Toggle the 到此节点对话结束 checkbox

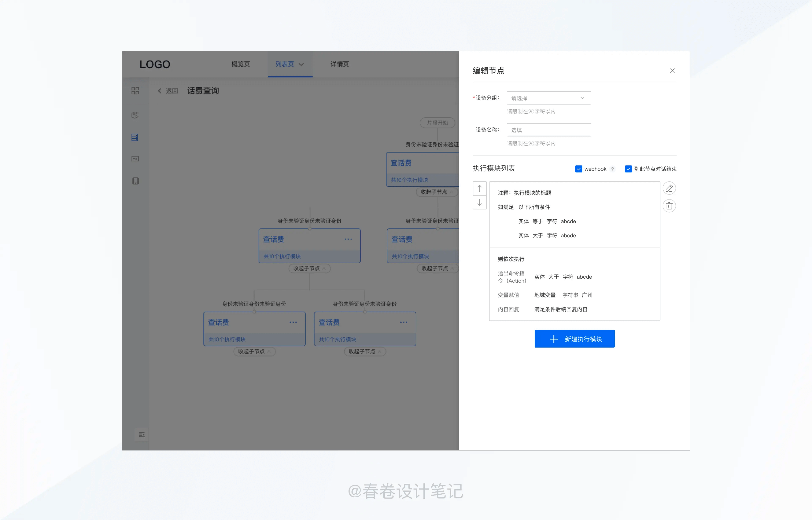628,169
